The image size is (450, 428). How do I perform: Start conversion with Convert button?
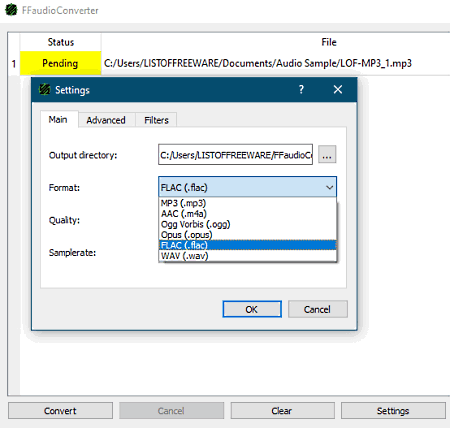coord(60,411)
